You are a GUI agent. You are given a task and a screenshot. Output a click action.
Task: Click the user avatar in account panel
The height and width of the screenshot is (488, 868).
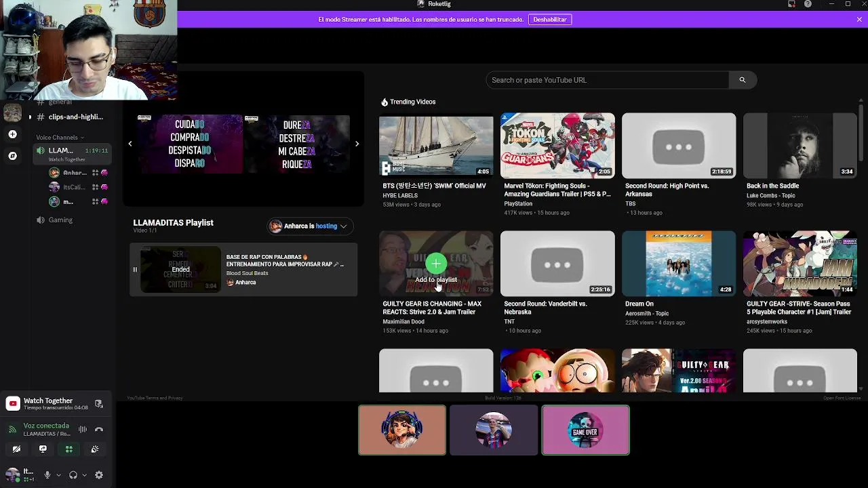pos(12,474)
